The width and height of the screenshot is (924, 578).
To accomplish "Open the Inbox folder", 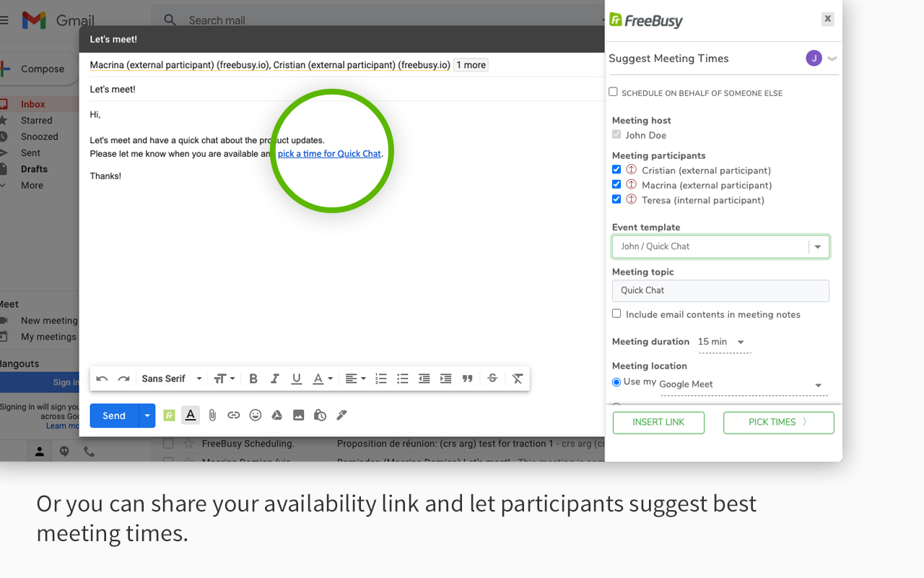I will pyautogui.click(x=33, y=104).
